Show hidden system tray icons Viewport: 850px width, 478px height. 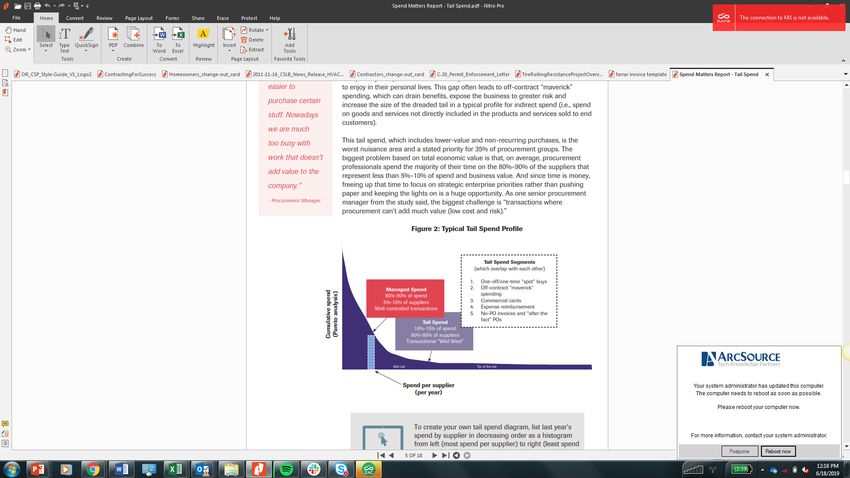(x=762, y=470)
